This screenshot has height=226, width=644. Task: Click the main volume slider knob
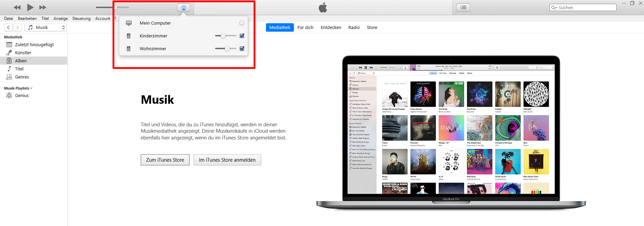[115, 7]
